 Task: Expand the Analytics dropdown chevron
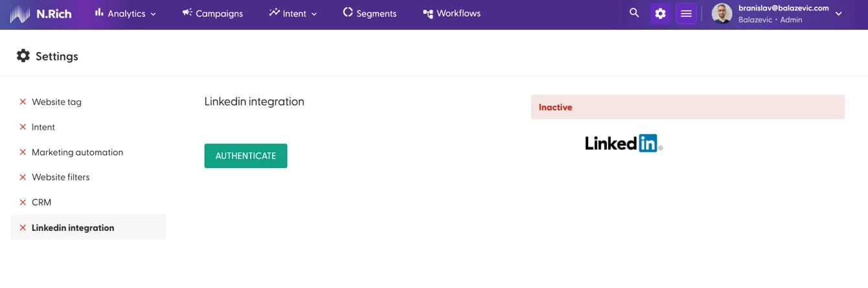pyautogui.click(x=154, y=14)
